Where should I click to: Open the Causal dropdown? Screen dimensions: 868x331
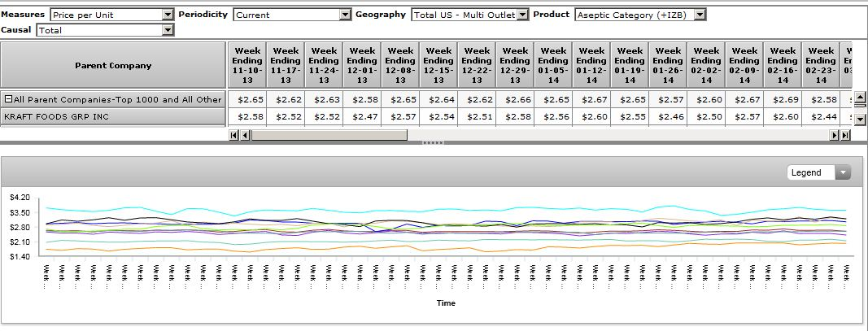click(x=168, y=30)
